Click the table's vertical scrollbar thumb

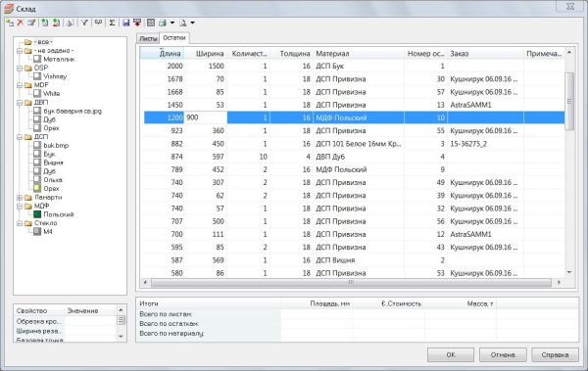pos(569,102)
